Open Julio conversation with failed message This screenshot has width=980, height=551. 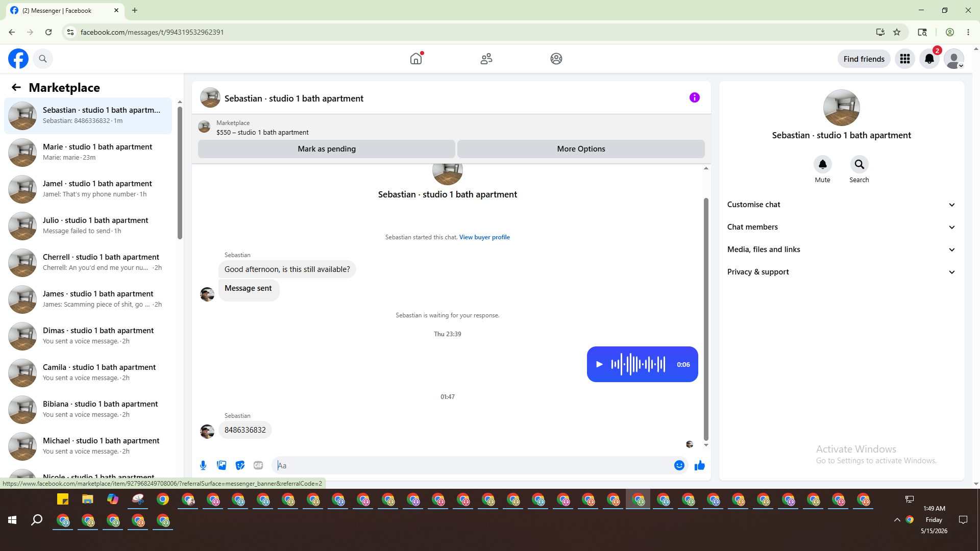click(x=88, y=226)
